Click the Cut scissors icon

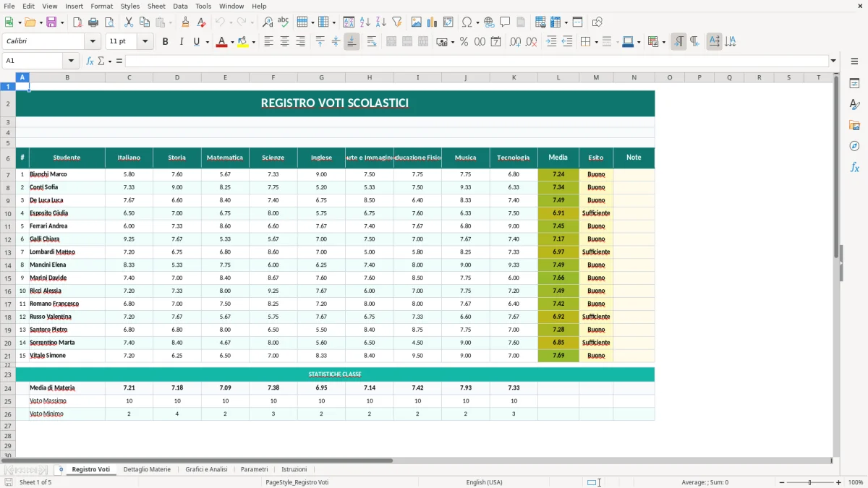point(129,22)
